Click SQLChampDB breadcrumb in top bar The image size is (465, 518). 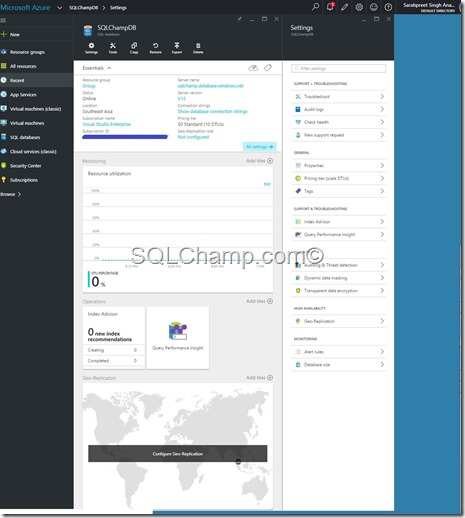point(83,8)
